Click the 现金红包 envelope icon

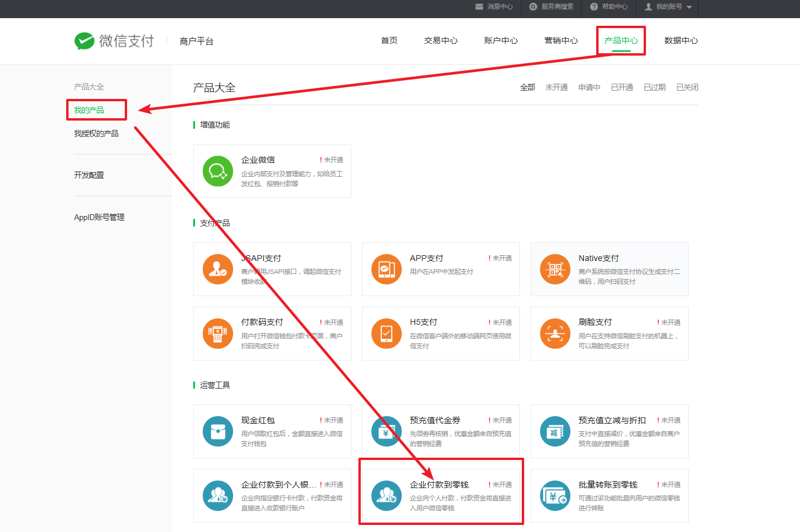tap(218, 431)
